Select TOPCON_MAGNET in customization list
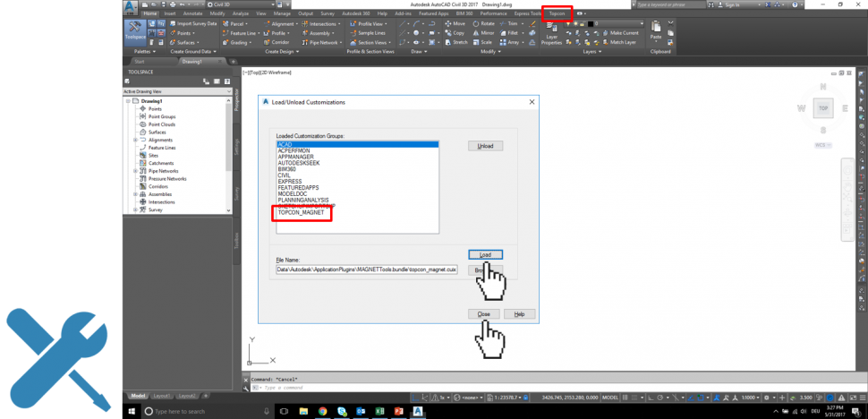 [x=302, y=212]
